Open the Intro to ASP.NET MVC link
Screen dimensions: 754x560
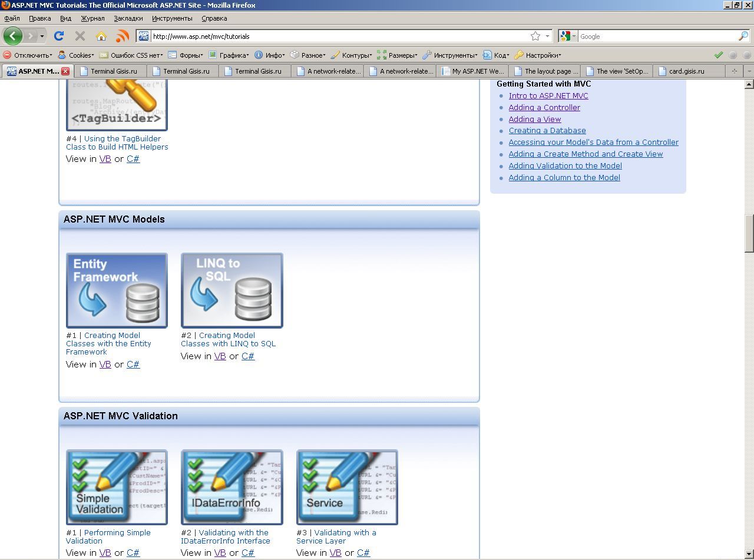click(x=548, y=95)
